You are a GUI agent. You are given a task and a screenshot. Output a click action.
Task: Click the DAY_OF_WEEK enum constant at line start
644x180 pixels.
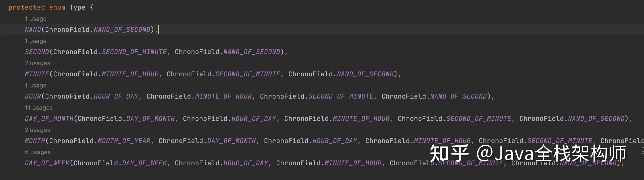47,163
